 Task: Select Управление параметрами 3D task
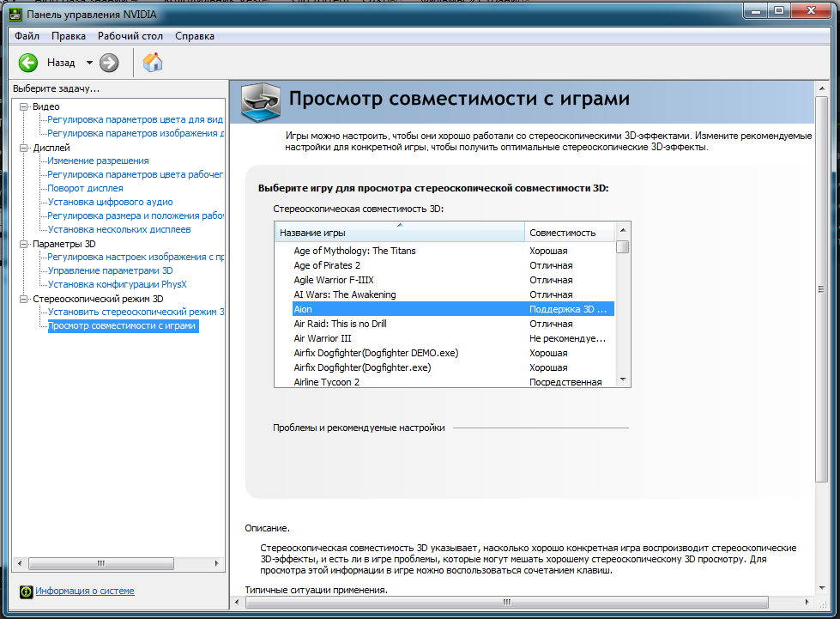tap(111, 270)
